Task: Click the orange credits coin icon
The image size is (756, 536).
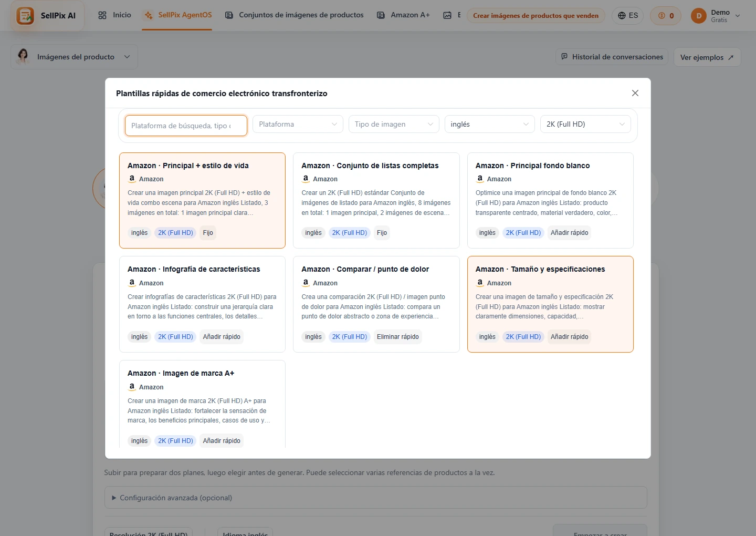Action: point(661,16)
